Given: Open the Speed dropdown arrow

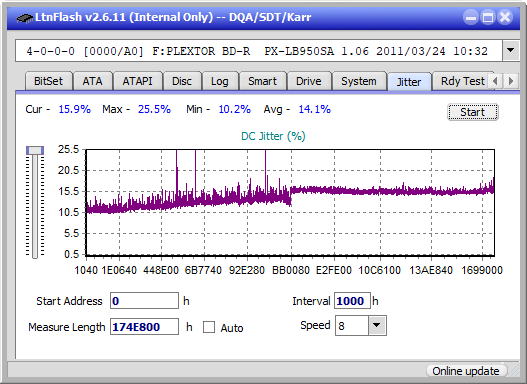Looking at the screenshot, I should (x=377, y=325).
